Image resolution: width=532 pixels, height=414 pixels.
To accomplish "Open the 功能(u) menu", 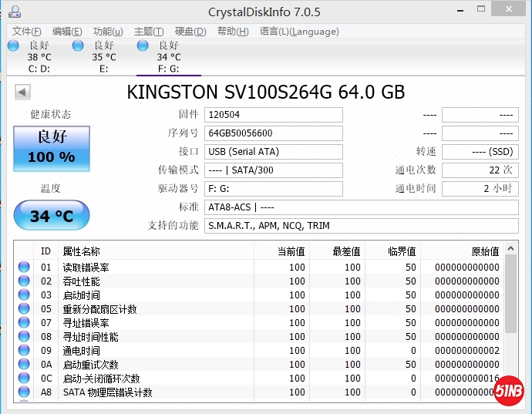I will pyautogui.click(x=108, y=32).
